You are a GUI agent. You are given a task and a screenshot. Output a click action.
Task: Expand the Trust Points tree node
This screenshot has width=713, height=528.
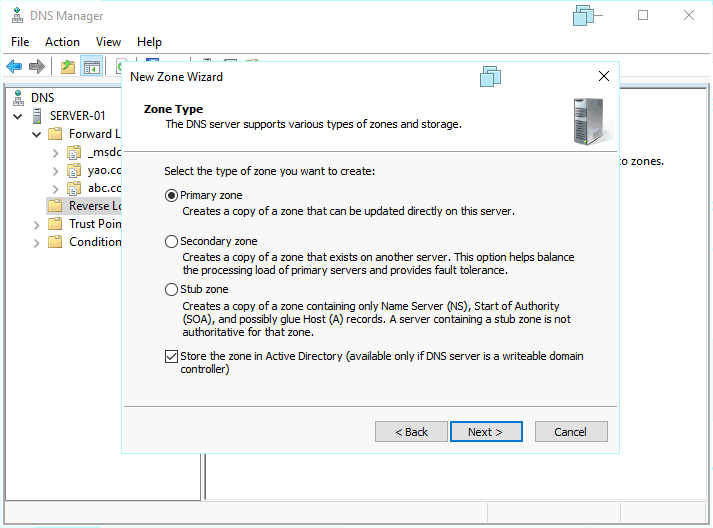37,224
